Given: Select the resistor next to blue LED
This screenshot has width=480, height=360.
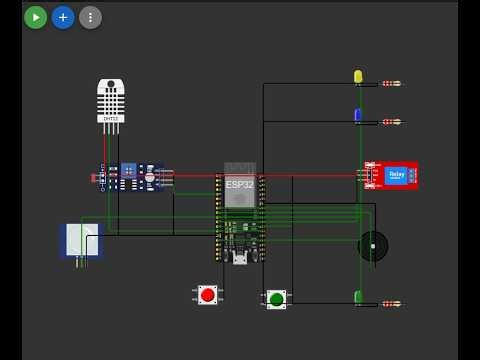Looking at the screenshot, I should point(391,122).
